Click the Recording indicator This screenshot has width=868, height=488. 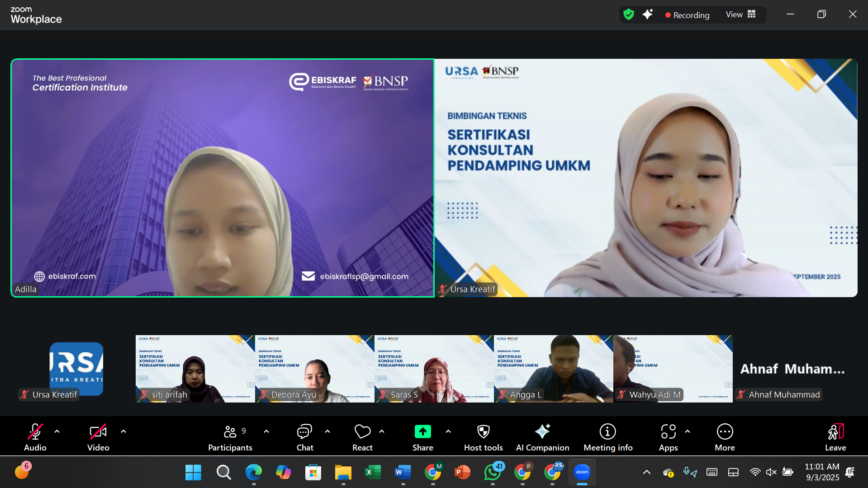tap(687, 15)
